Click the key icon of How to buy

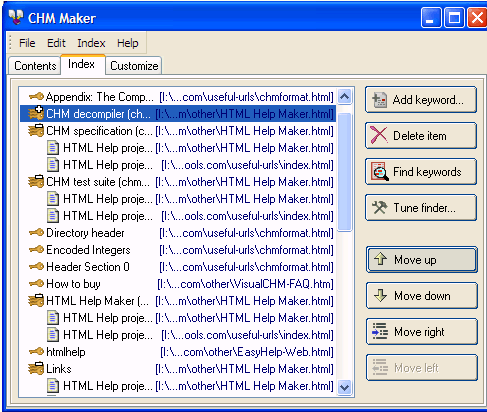click(x=36, y=283)
